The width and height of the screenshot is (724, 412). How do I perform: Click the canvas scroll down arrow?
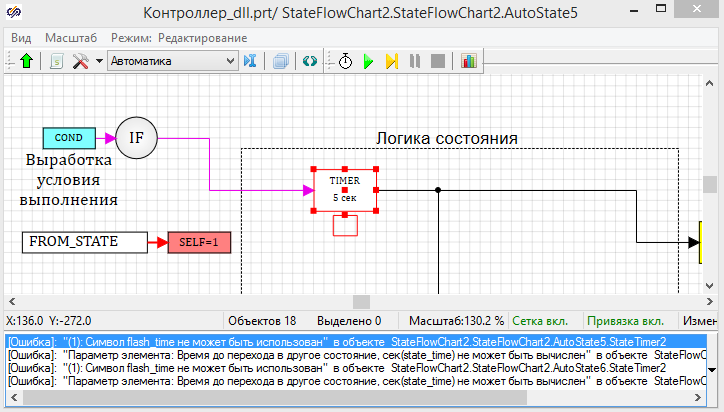pyautogui.click(x=709, y=286)
